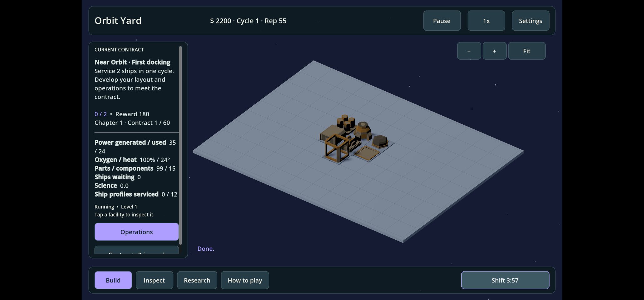Switch to Inspect mode
The width and height of the screenshot is (644, 300).
(154, 280)
